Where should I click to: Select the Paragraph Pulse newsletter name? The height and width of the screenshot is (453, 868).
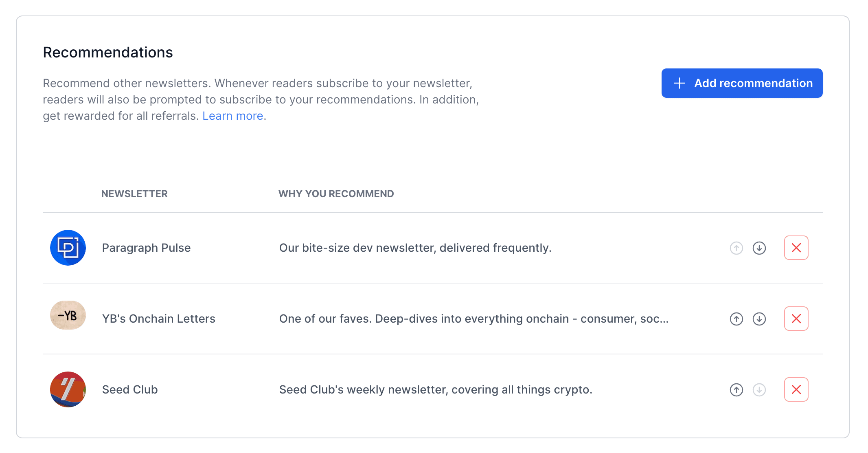pyautogui.click(x=146, y=248)
